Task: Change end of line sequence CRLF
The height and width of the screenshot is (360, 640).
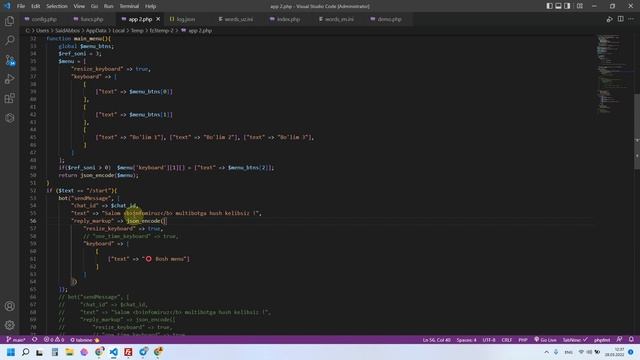Action: click(507, 340)
